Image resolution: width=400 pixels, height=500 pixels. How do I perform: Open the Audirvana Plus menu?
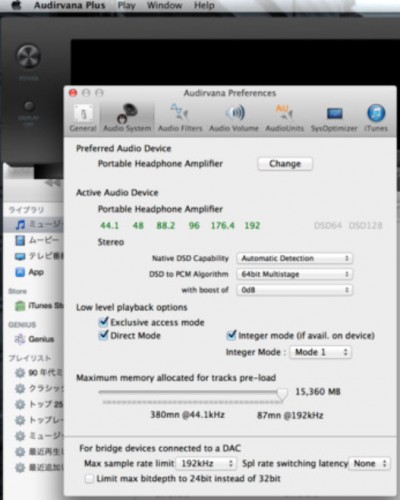(x=69, y=5)
